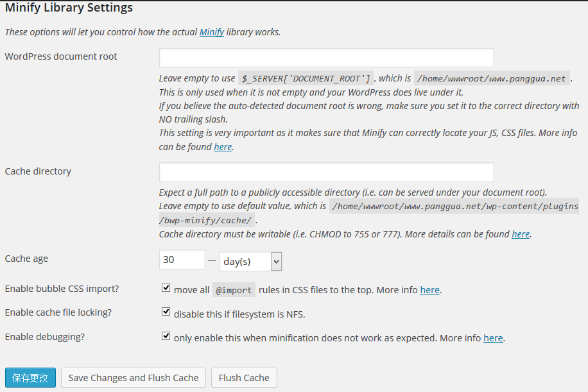Open the Minify library link
Image resolution: width=588 pixels, height=392 pixels.
pos(211,32)
